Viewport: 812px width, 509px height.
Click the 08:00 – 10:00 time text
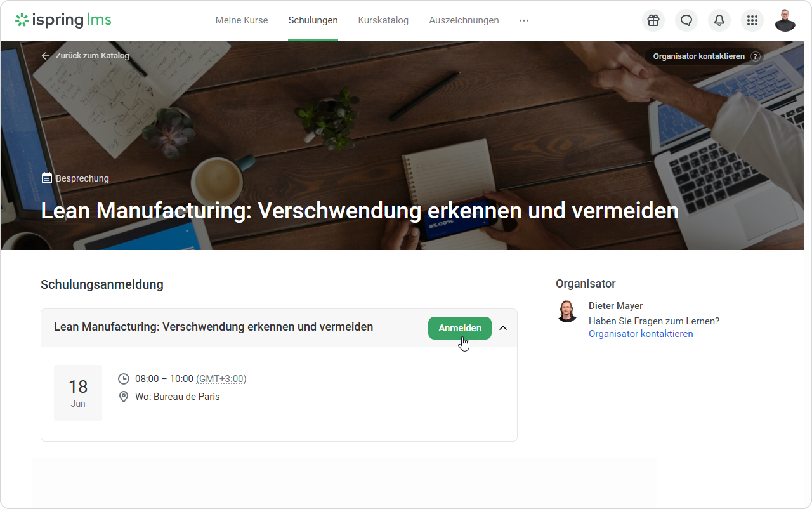pyautogui.click(x=164, y=379)
